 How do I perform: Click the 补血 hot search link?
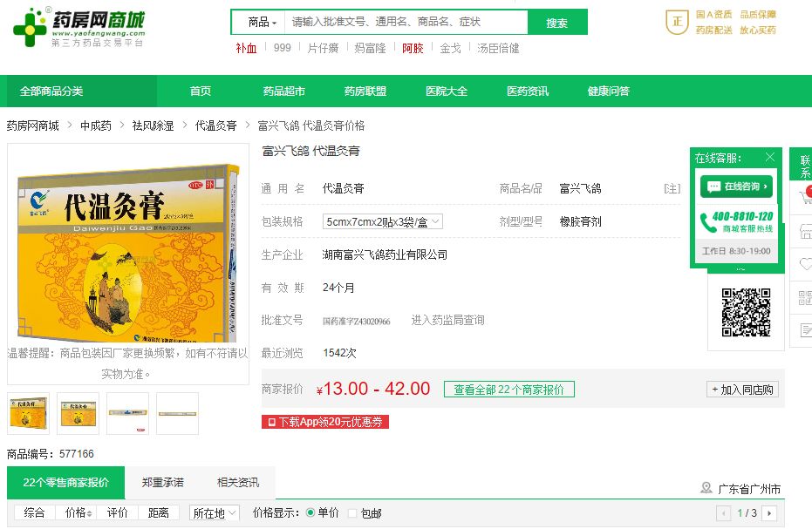pyautogui.click(x=246, y=48)
